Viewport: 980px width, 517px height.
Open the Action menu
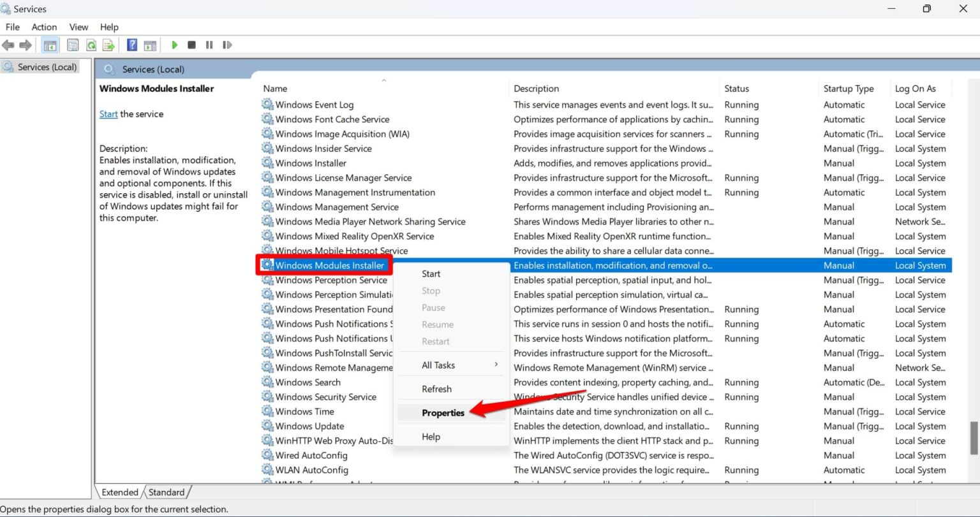click(44, 27)
